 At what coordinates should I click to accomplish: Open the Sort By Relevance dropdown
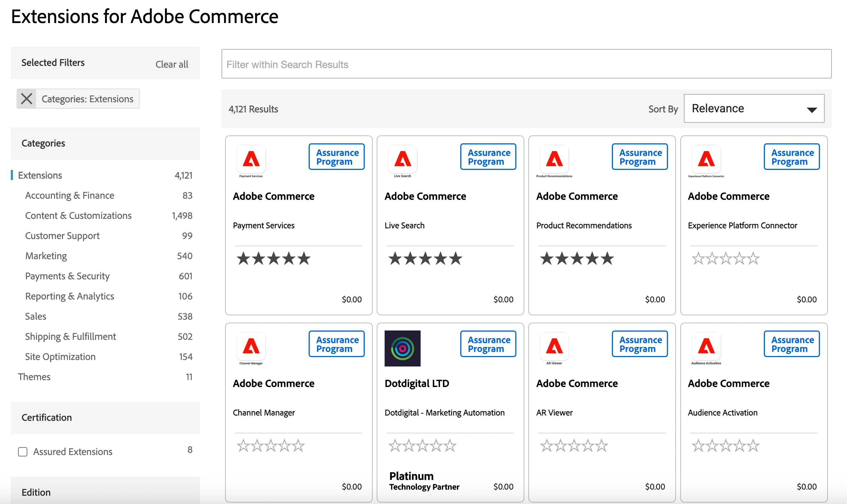click(754, 108)
